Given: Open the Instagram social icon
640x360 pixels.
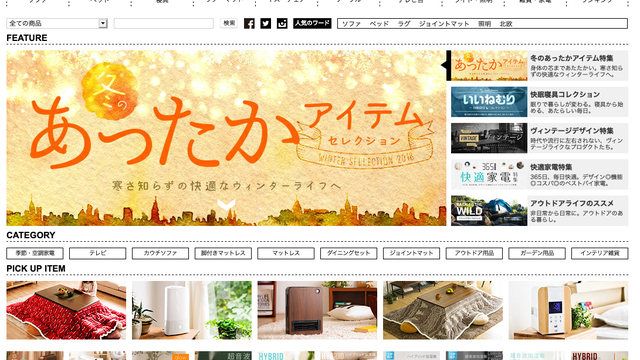Looking at the screenshot, I should [x=282, y=23].
